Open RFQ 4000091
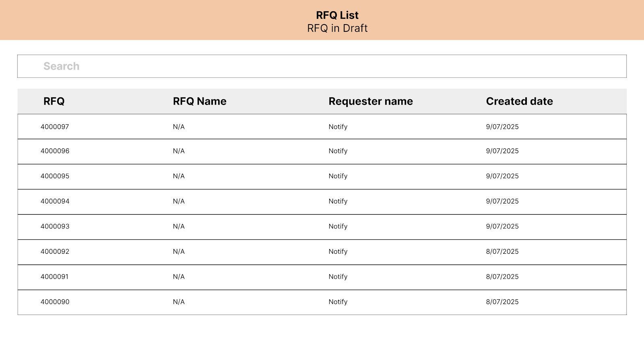 55,277
